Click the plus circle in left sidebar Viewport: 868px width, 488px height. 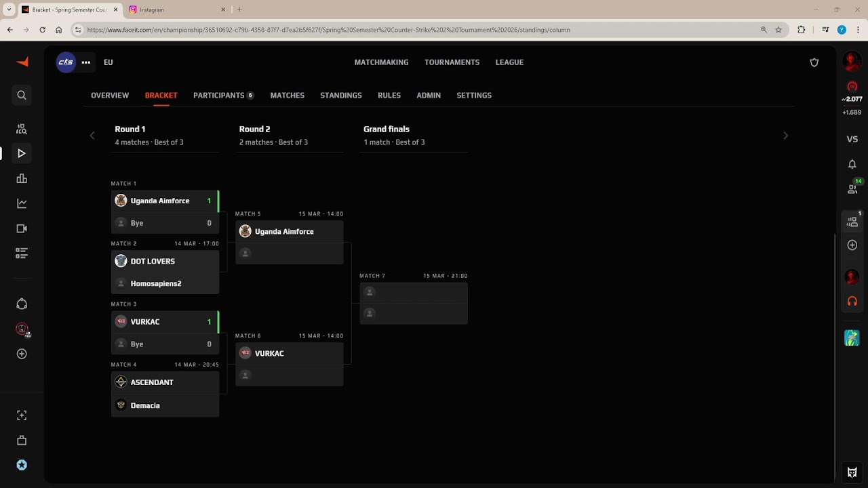pyautogui.click(x=22, y=354)
